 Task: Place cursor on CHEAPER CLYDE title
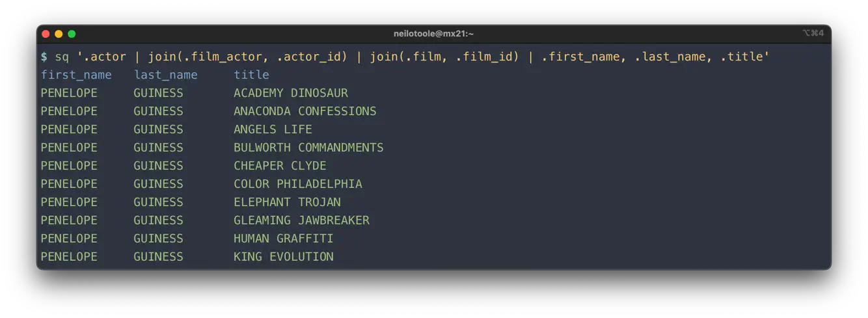pos(280,166)
